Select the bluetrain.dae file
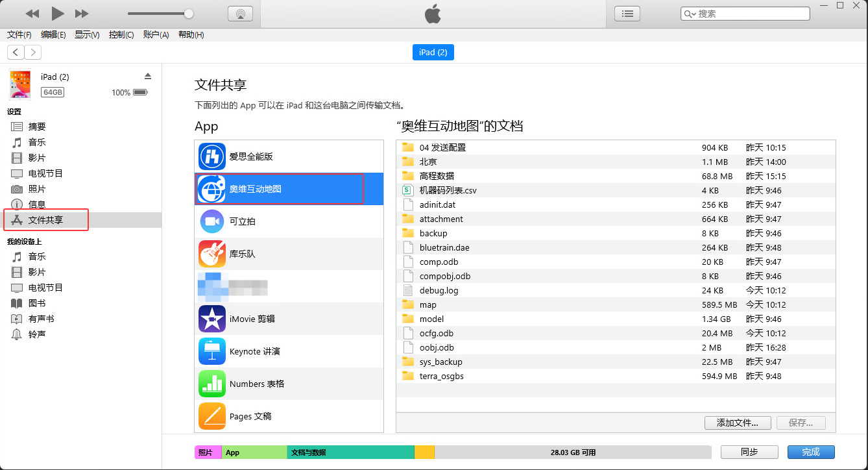Viewport: 868px width, 470px height. (x=616, y=247)
